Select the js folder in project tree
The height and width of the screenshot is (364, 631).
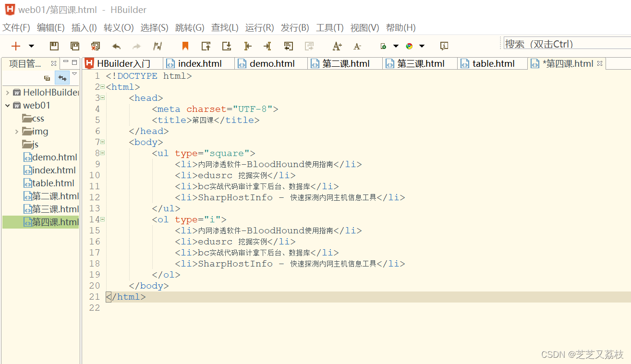(x=30, y=144)
